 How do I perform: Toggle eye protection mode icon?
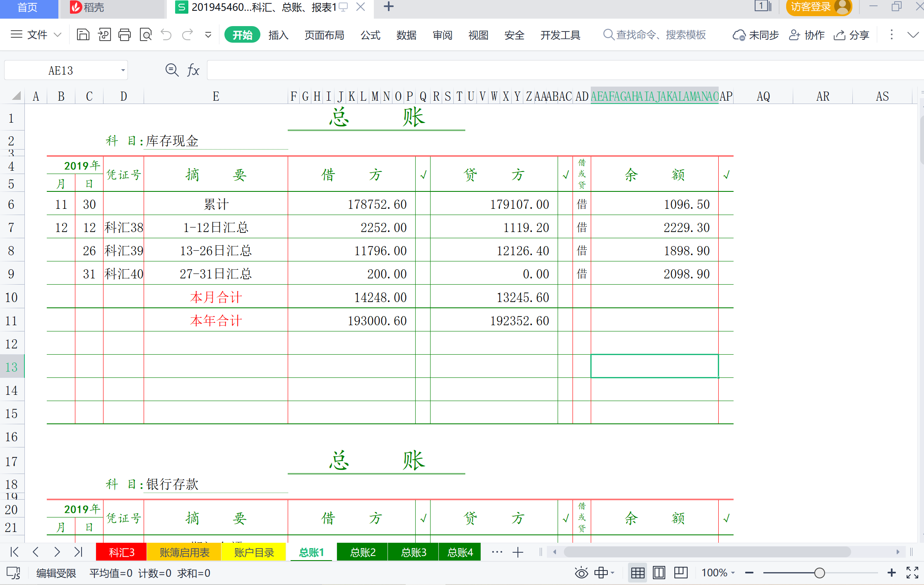click(x=581, y=573)
